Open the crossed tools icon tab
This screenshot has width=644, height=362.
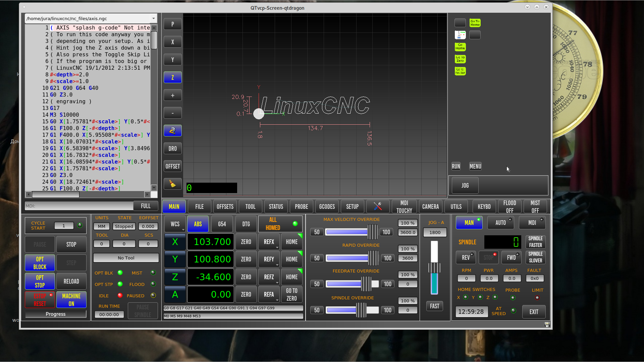click(378, 206)
